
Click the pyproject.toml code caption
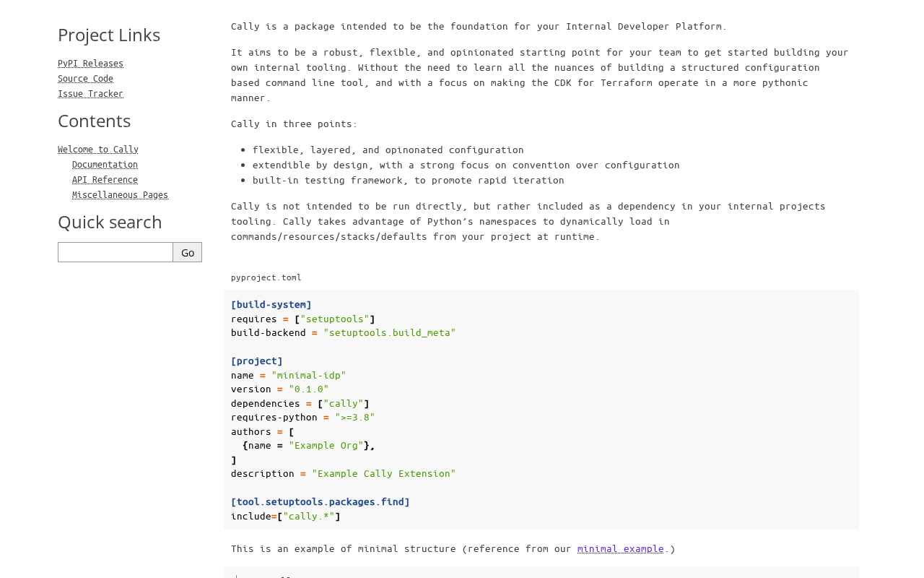(266, 277)
